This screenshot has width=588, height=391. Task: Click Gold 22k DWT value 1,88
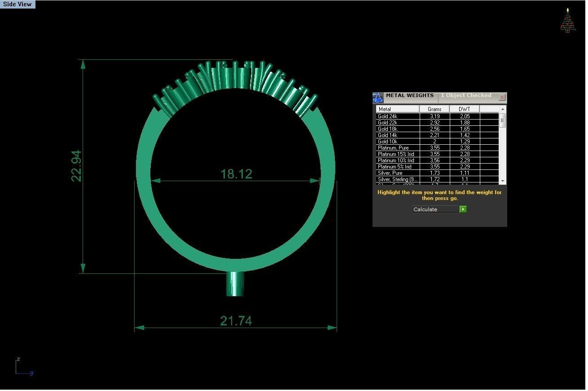(x=465, y=123)
